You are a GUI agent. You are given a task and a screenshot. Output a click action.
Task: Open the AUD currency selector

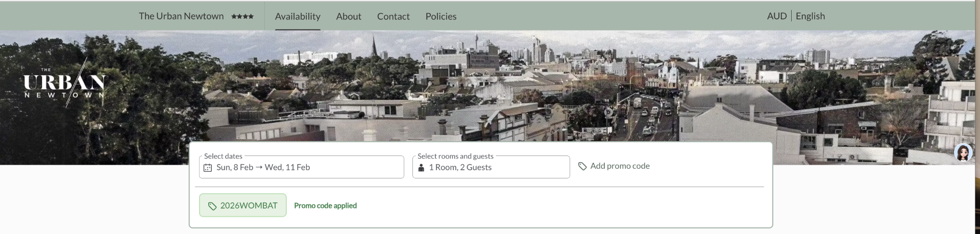tap(776, 16)
